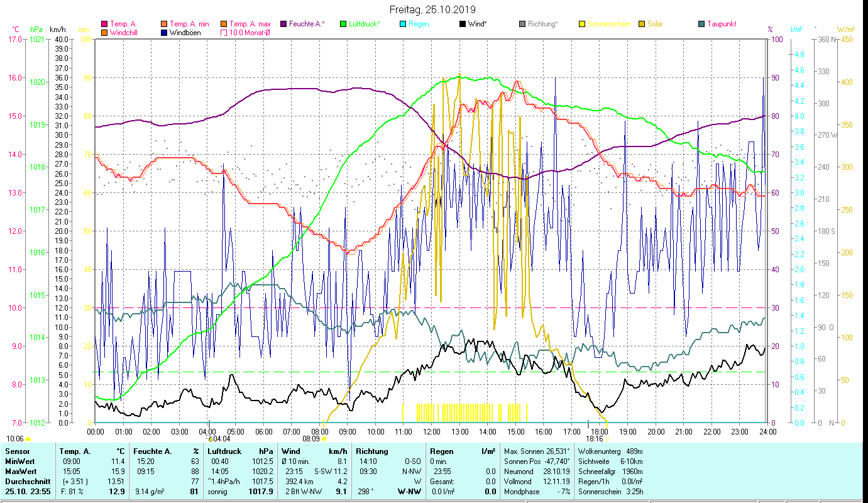
Task: Click the Taupunkt legend label
Action: (722, 25)
